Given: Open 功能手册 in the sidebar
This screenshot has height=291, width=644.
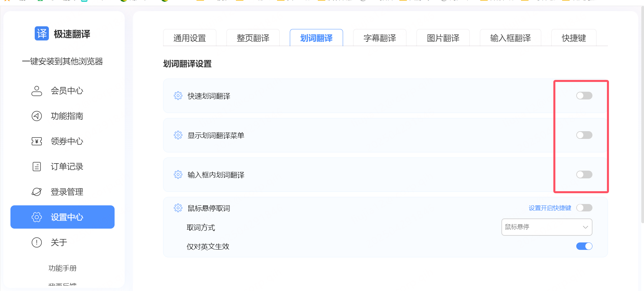Looking at the screenshot, I should [63, 268].
